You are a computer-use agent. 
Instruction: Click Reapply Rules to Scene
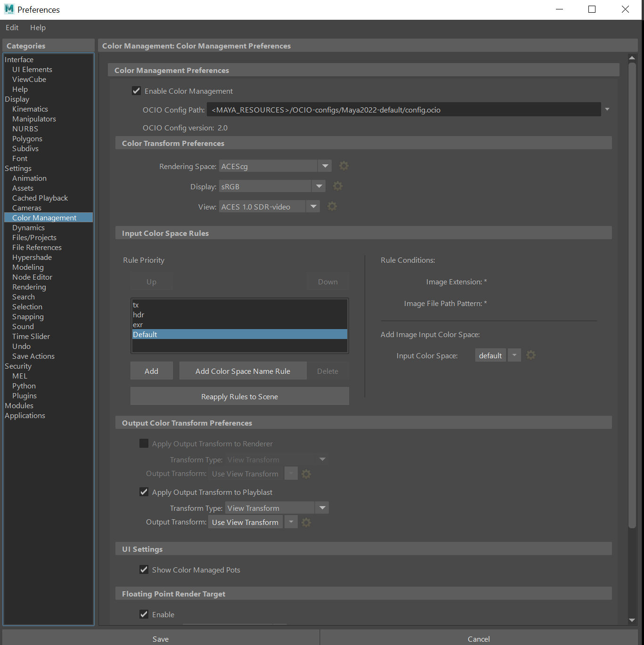240,396
